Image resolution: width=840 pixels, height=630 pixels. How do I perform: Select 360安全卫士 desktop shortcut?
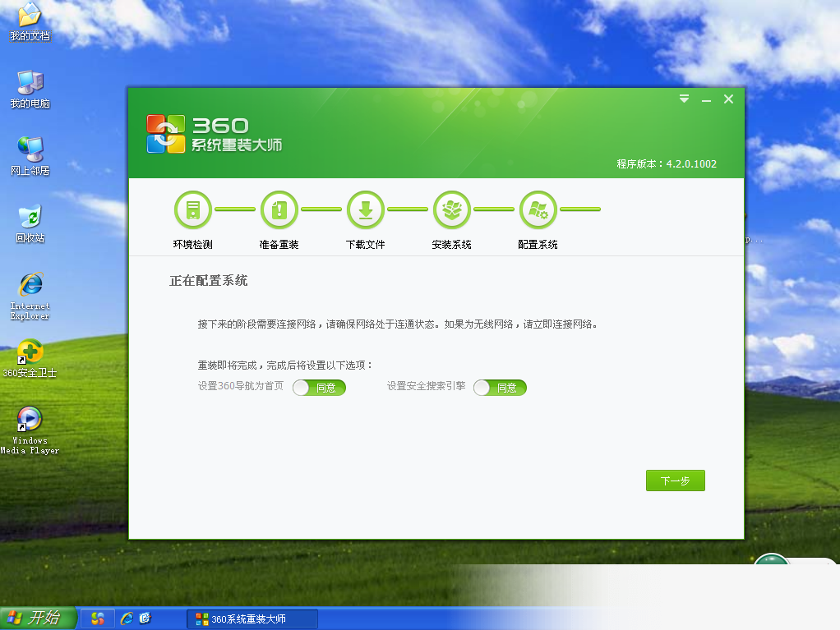[x=30, y=359]
